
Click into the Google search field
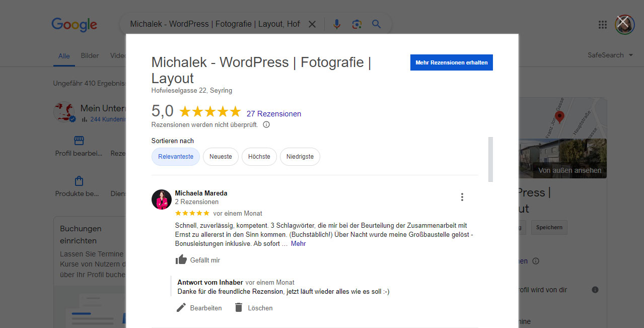215,24
